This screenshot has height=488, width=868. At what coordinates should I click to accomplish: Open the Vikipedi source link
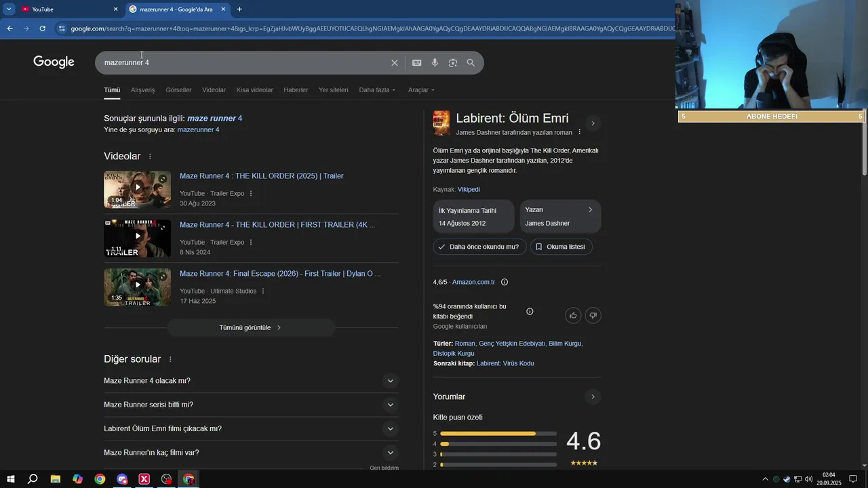coord(469,189)
